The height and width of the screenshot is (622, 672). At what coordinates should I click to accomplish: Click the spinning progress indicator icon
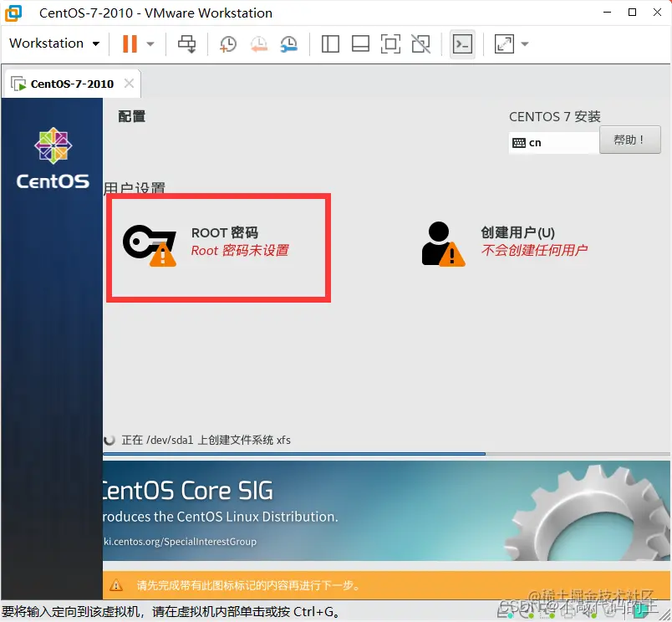click(x=109, y=441)
